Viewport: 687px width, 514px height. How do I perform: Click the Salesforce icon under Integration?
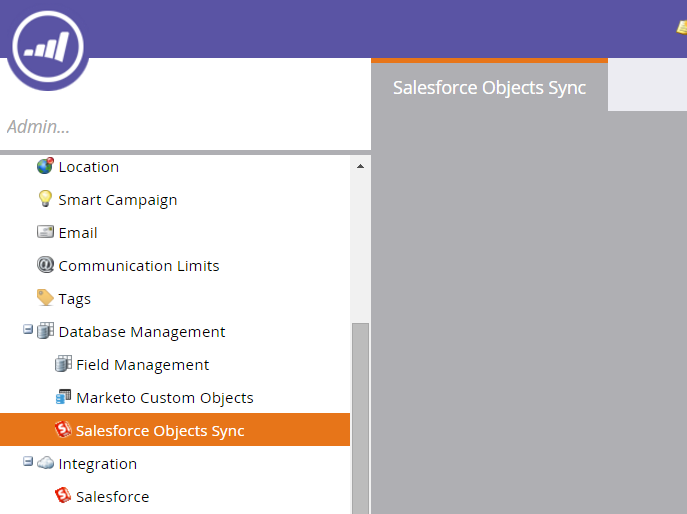63,496
